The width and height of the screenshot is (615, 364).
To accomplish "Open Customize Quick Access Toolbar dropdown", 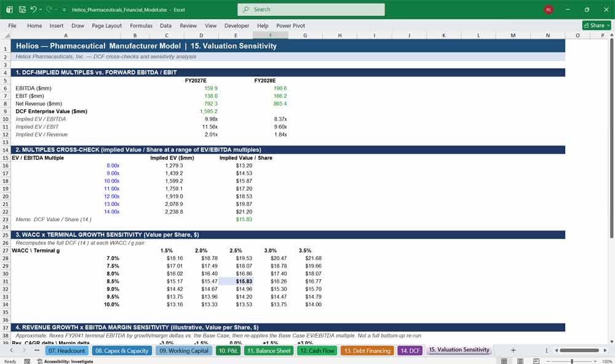I will (65, 10).
